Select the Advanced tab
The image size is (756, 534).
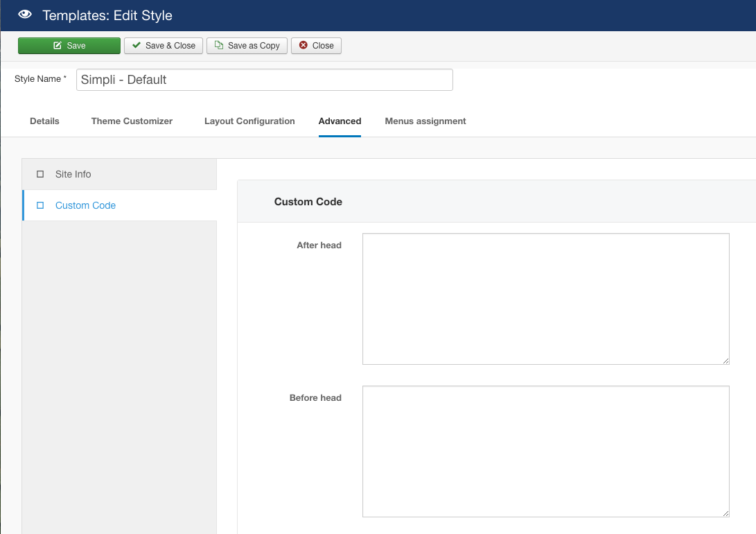(x=340, y=121)
